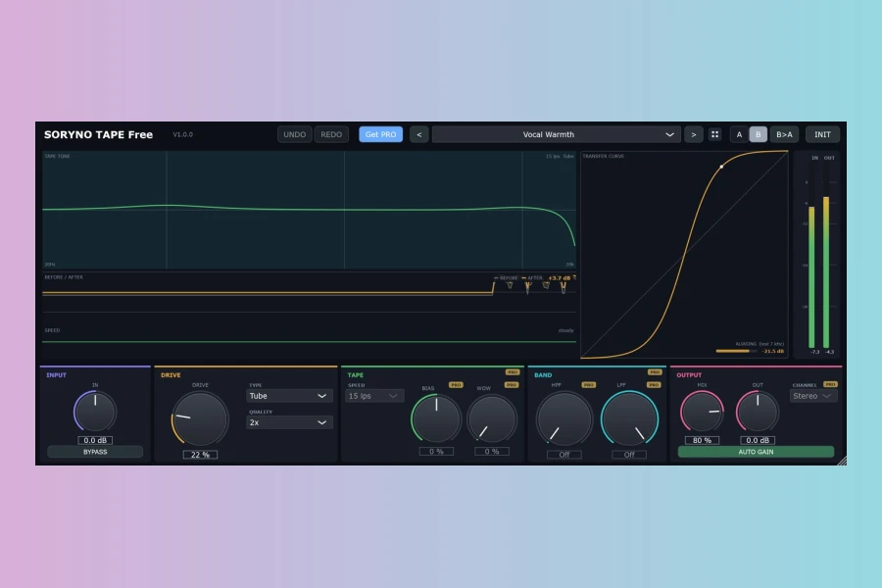882x588 pixels.
Task: Click the mix 80 % value field
Action: pos(702,440)
